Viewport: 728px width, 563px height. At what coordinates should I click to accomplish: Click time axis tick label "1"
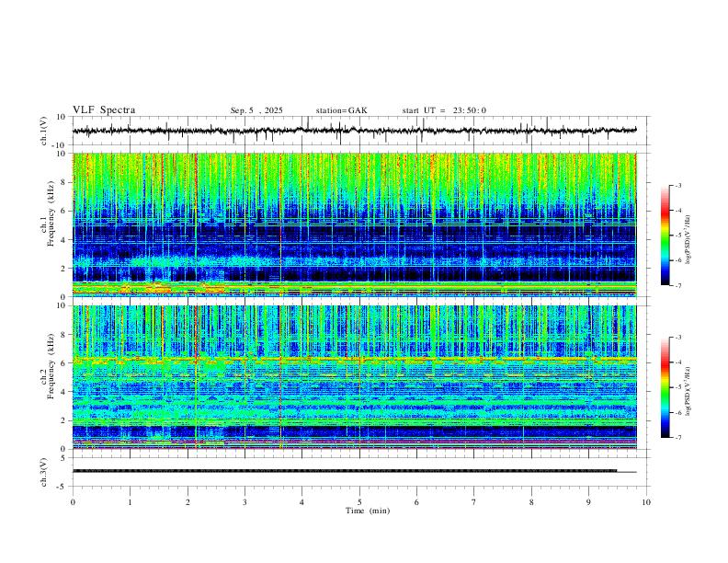coord(130,502)
